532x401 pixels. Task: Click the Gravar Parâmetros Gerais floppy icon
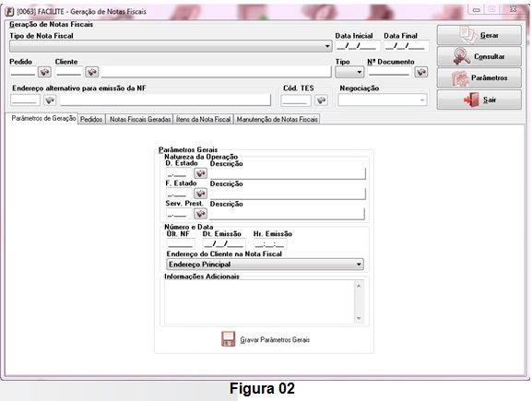click(228, 339)
